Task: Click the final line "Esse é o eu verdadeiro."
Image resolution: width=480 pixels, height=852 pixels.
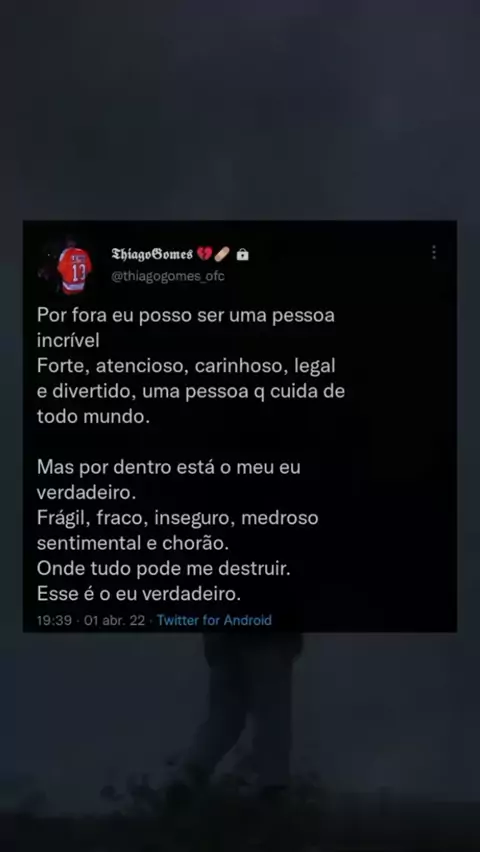Action: pyautogui.click(x=139, y=594)
